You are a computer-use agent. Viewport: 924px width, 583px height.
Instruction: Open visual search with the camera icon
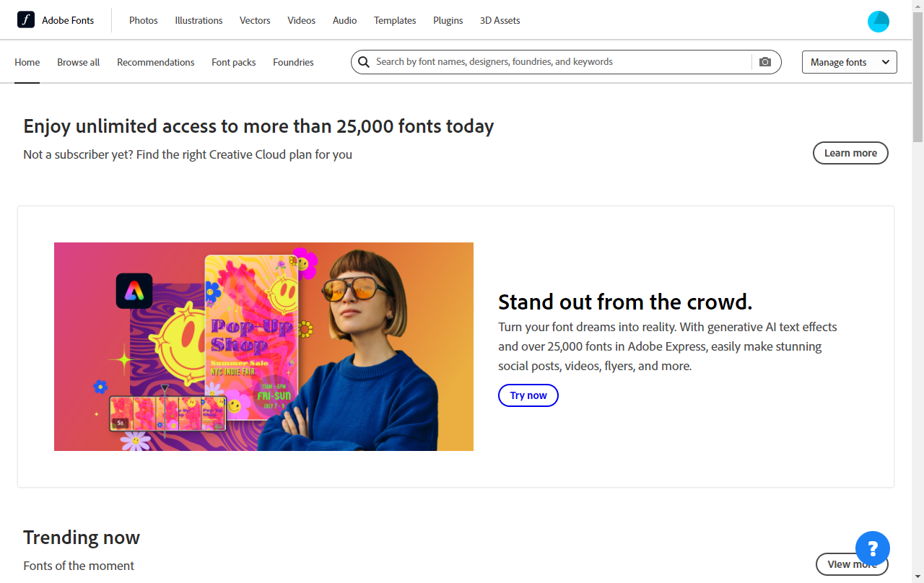pyautogui.click(x=765, y=62)
